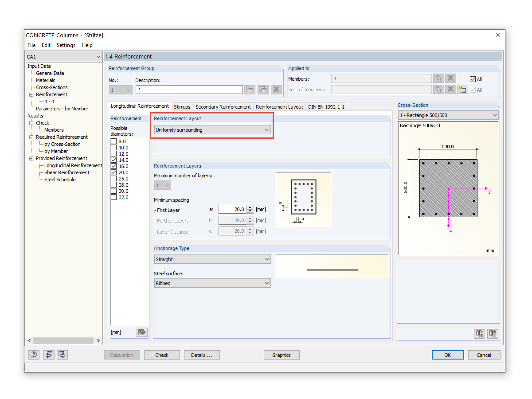Click the new sets of members icon
The width and height of the screenshot is (532, 399).
click(462, 90)
